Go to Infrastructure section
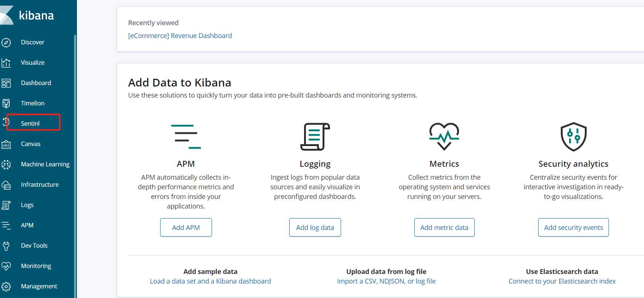The image size is (644, 298). 40,184
